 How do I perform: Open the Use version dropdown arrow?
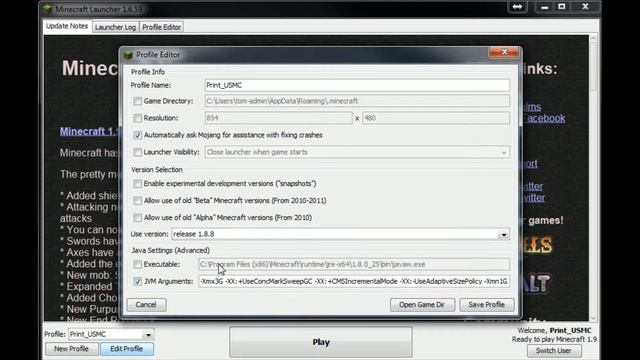click(x=504, y=234)
